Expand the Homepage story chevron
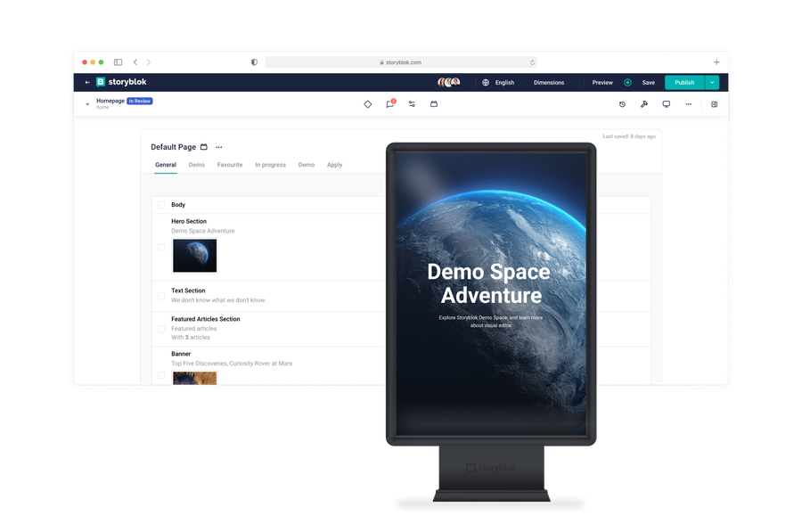The height and width of the screenshot is (532, 802). [87, 104]
